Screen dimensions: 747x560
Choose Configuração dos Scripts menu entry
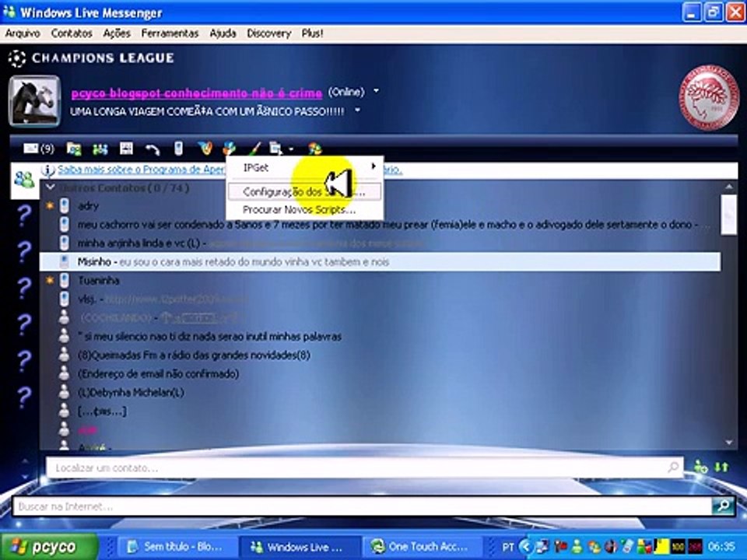[304, 192]
